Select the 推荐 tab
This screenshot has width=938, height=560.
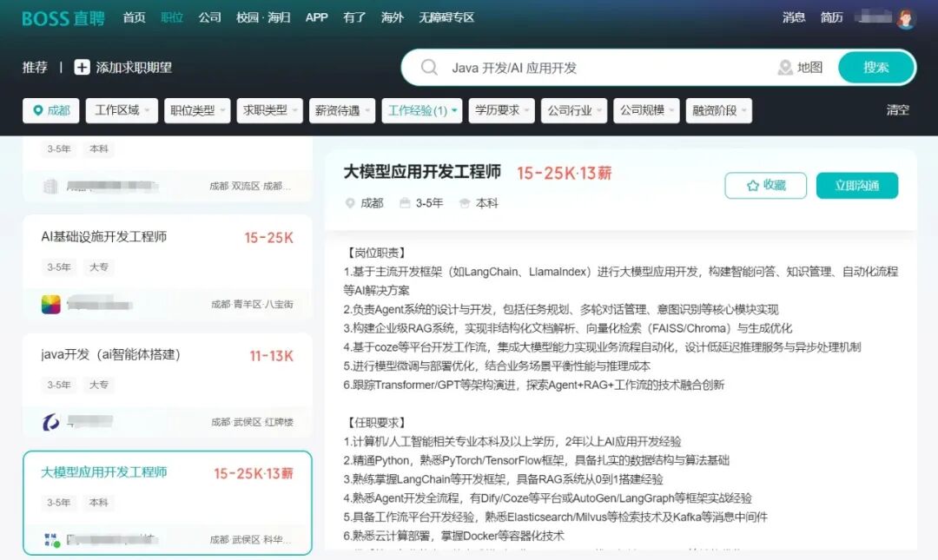35,67
